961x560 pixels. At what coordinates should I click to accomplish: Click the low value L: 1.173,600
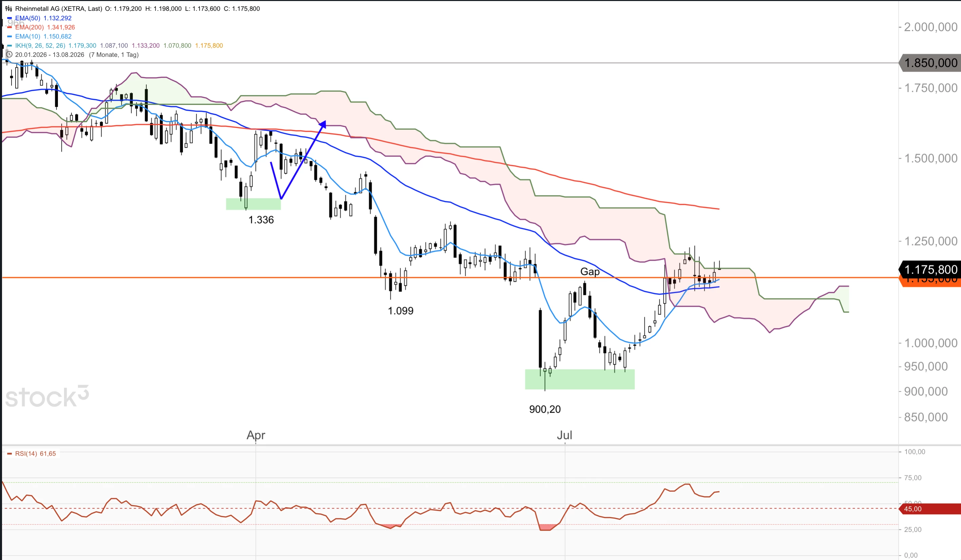point(203,8)
